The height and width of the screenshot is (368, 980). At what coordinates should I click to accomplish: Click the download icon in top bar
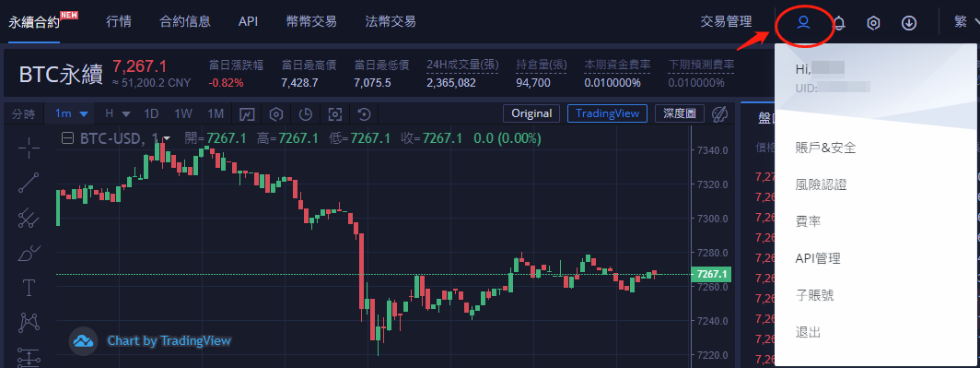909,23
